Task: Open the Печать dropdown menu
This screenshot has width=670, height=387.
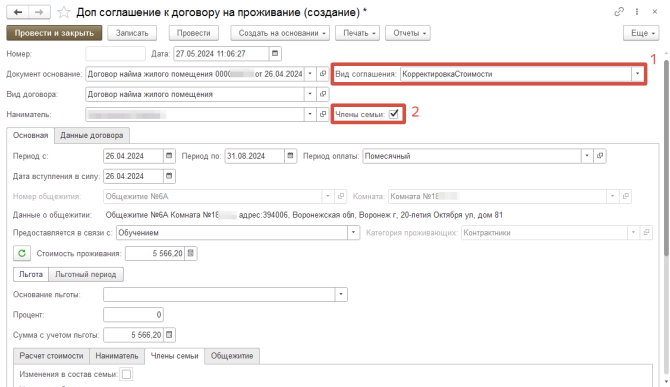Action: [x=358, y=33]
